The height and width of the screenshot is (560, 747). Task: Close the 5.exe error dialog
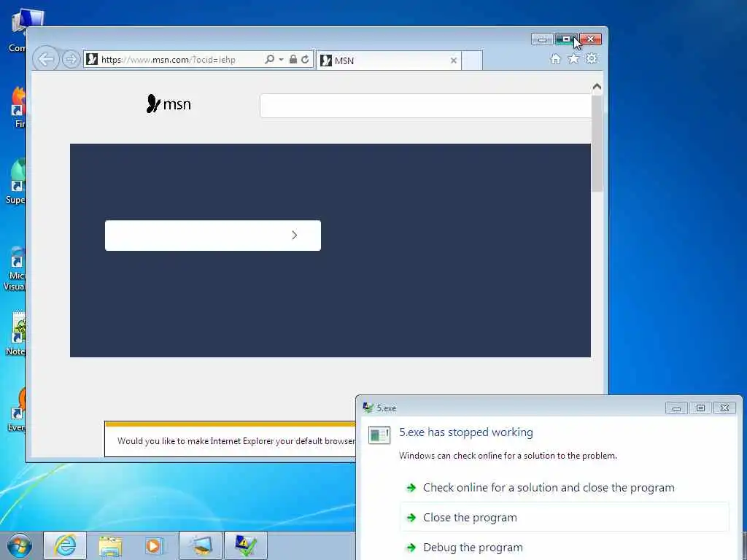724,408
